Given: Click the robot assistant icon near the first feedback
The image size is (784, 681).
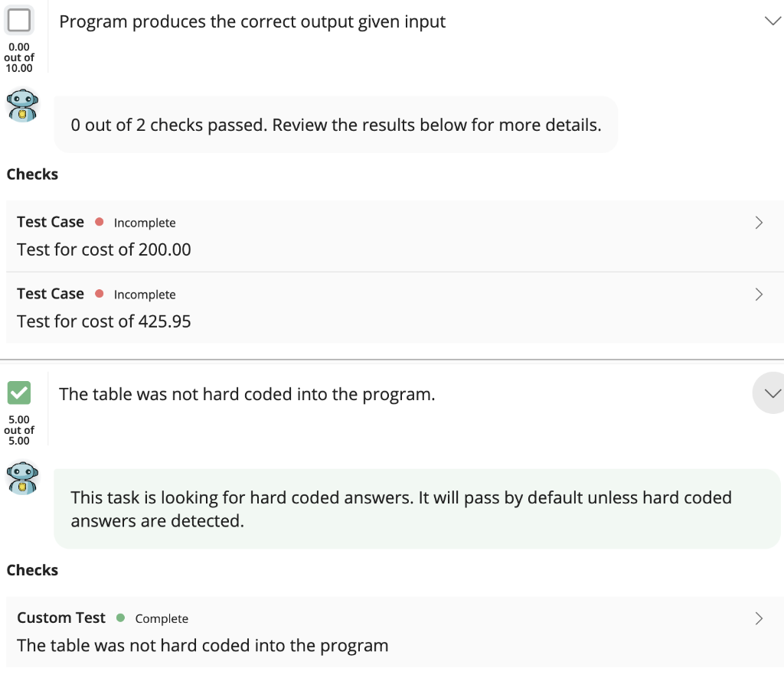Looking at the screenshot, I should [22, 106].
